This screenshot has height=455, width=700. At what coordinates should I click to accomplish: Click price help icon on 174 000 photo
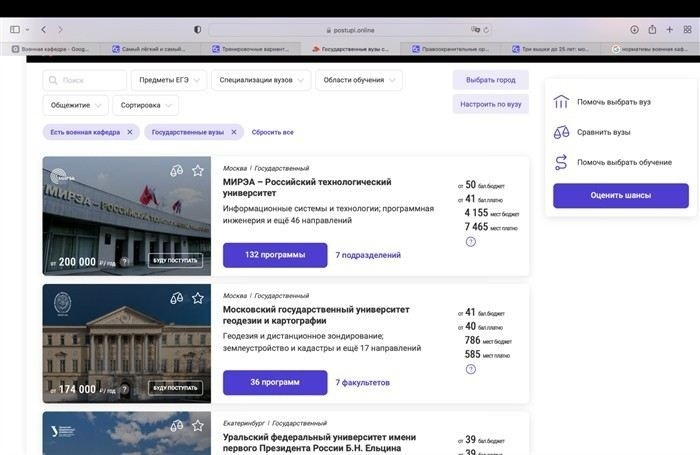(x=125, y=389)
